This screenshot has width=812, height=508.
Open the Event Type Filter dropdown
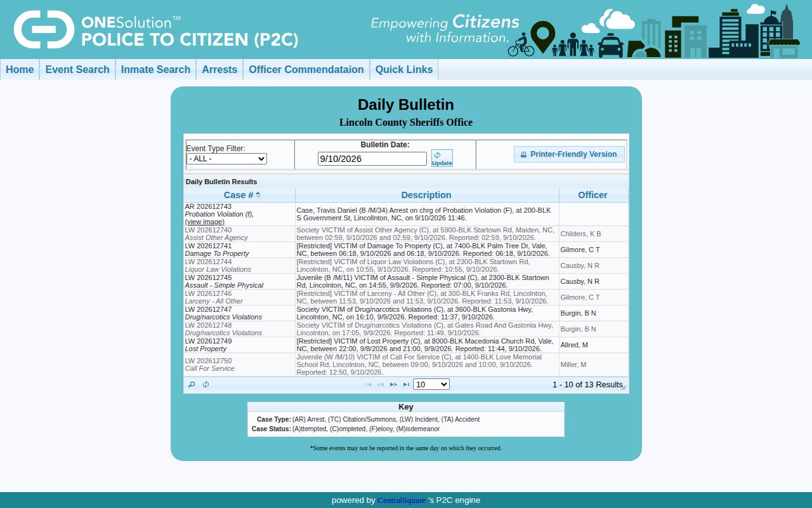[x=226, y=159]
